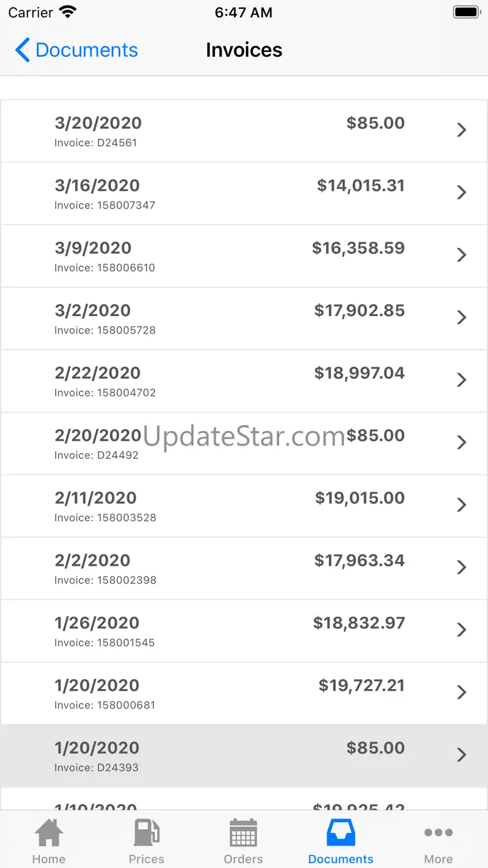Open the 1/26/2020 invoice for $18,832.97

[x=244, y=631]
